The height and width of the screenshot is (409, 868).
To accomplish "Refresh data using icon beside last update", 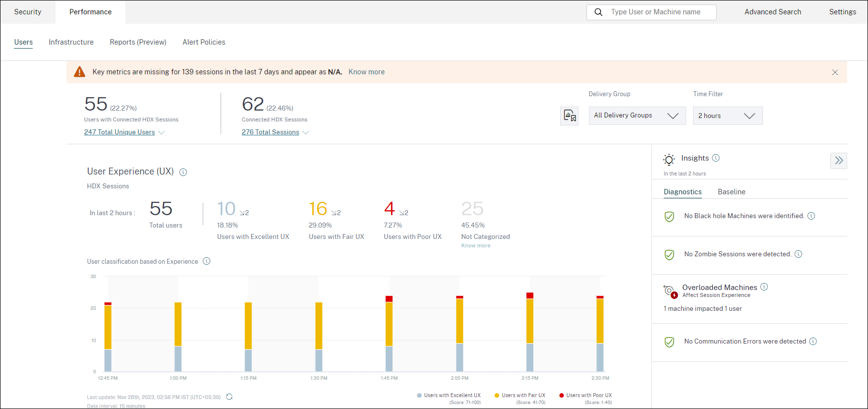I will coord(229,397).
